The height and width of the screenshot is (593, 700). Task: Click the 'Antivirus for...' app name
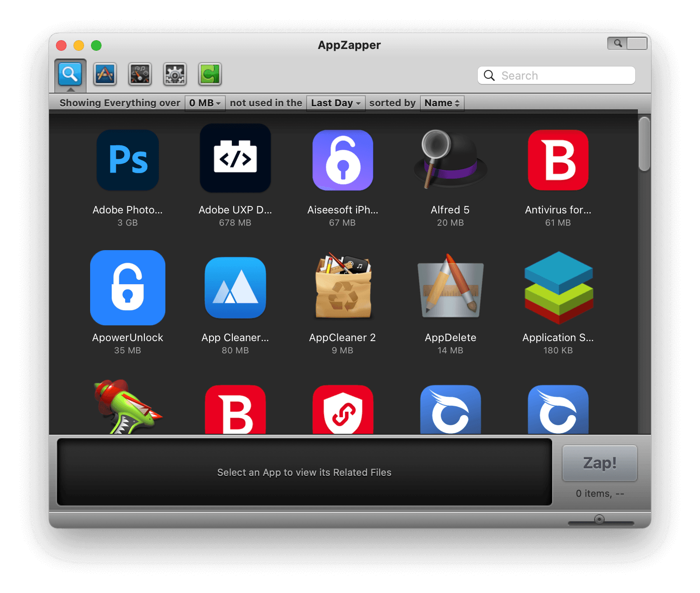(x=558, y=210)
